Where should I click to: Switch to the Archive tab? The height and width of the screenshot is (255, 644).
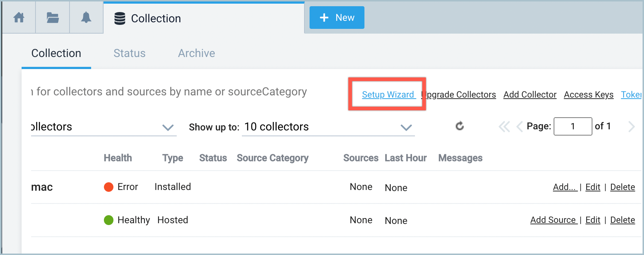[196, 53]
